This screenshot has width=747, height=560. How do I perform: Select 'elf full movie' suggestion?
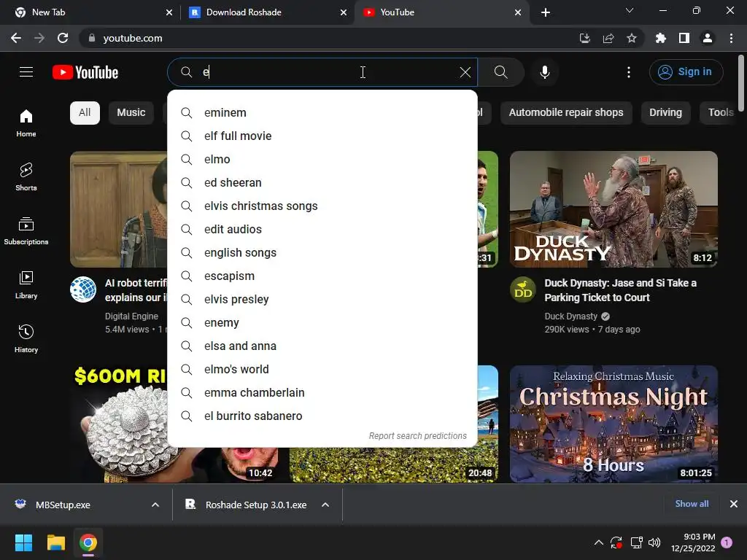322,136
